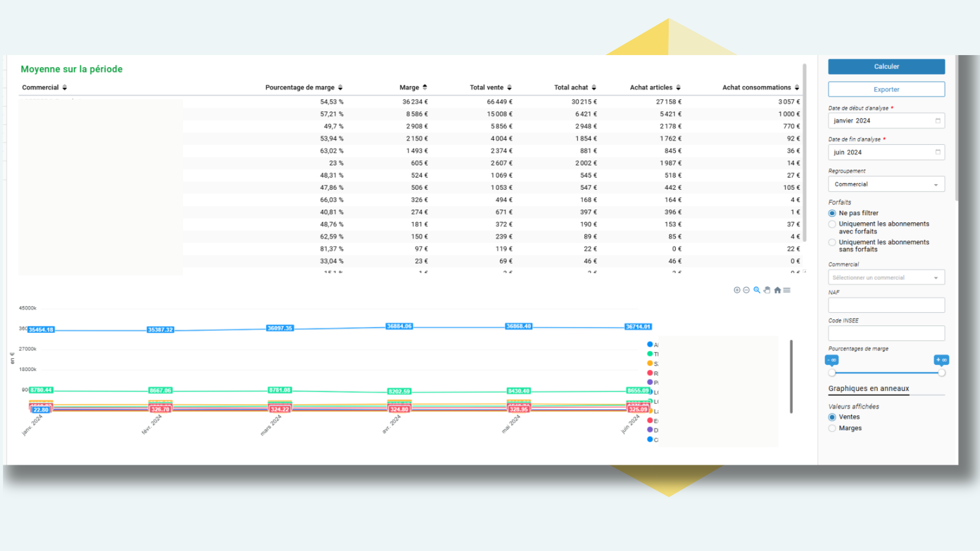Open calendar icon for start date field
The height and width of the screenshot is (551, 980).
[938, 121]
